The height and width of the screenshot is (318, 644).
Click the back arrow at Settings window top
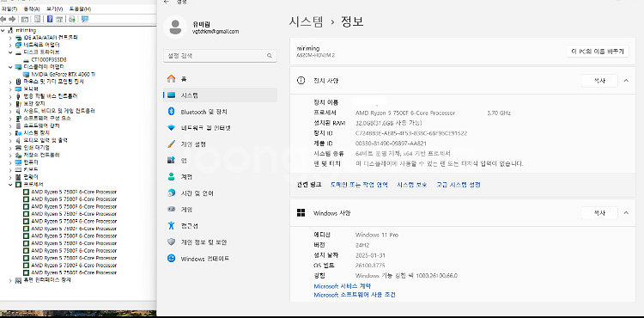pos(167,2)
